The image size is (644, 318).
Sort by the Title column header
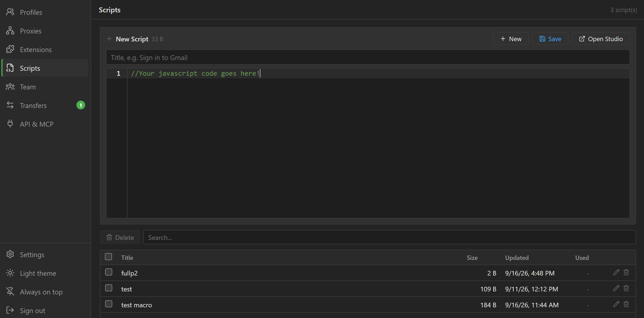pos(127,258)
